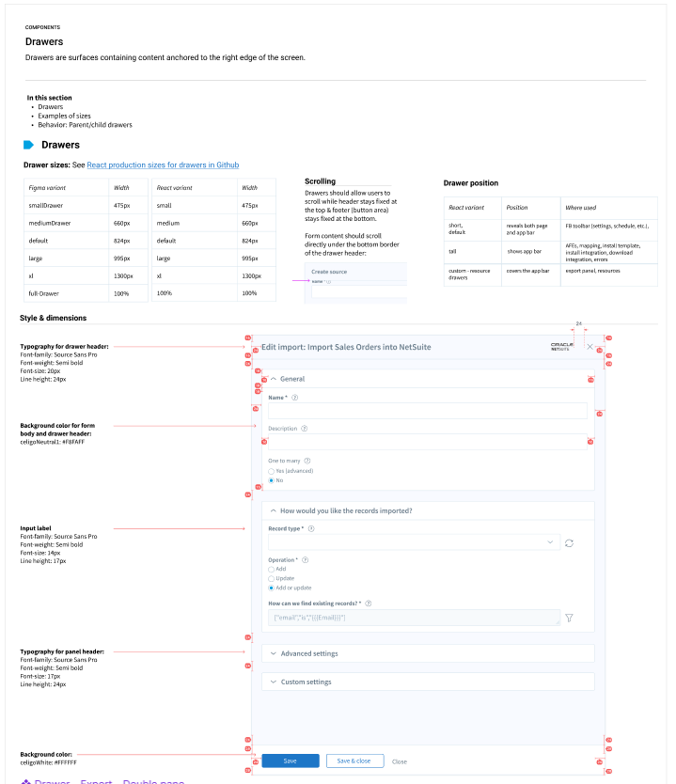This screenshot has height=784, width=676.
Task: Collapse 'How would you like the records imported?' panel
Action: pos(273,511)
